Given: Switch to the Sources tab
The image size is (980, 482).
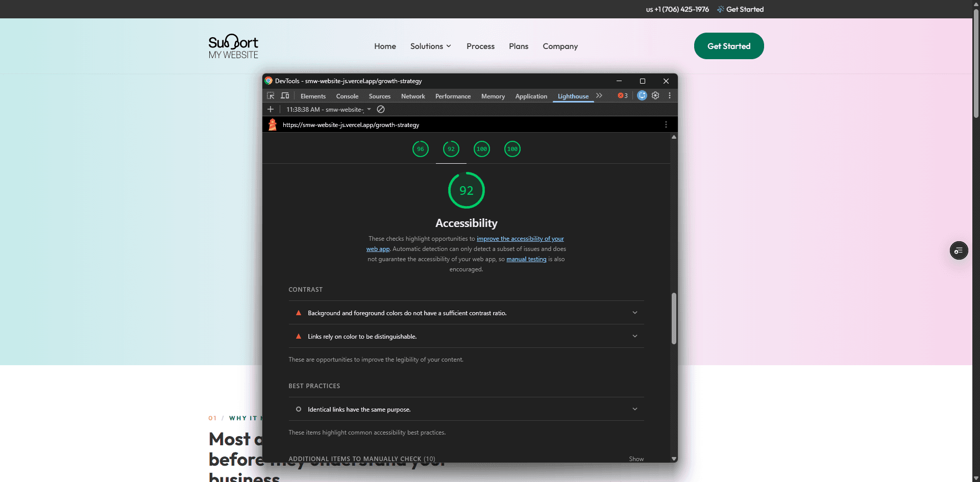Looking at the screenshot, I should [x=380, y=96].
